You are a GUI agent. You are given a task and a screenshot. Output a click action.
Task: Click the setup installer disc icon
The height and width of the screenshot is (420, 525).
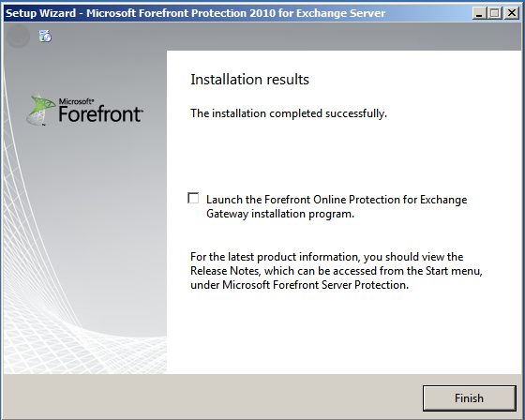point(45,36)
